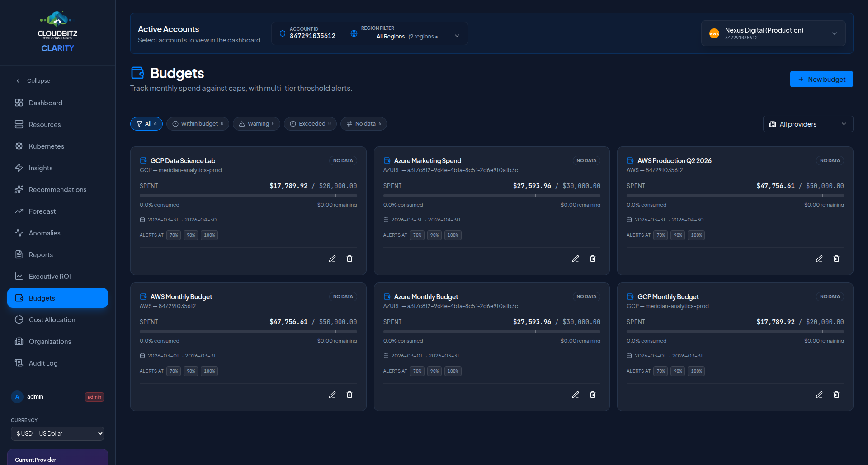This screenshot has height=465, width=868.
Task: Click the GCP Data Science Lab progress bar
Action: tap(248, 196)
